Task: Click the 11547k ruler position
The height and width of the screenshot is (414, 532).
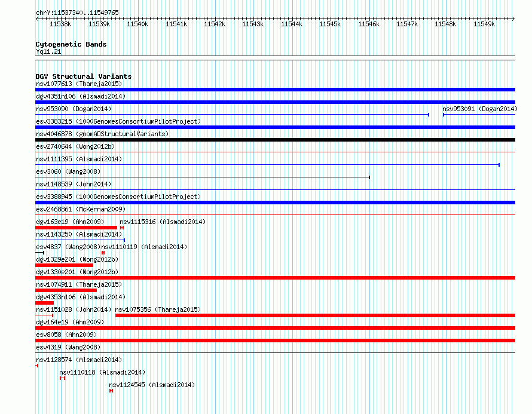Action: tap(407, 24)
